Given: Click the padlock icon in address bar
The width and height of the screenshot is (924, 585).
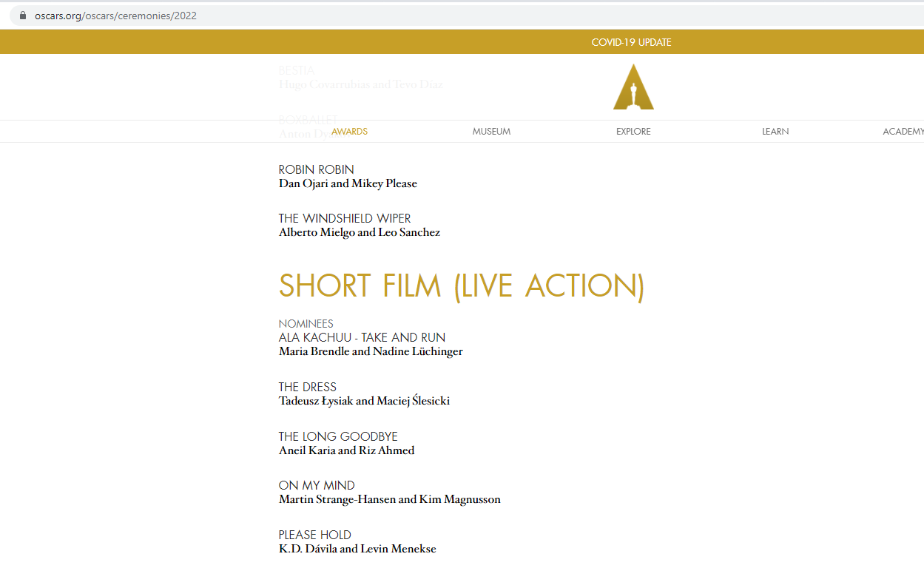Looking at the screenshot, I should tap(22, 16).
